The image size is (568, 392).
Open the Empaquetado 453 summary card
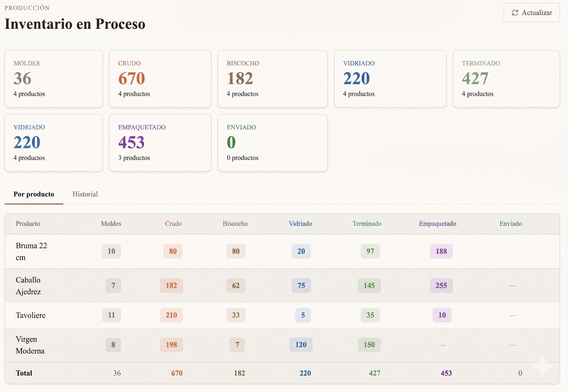160,143
